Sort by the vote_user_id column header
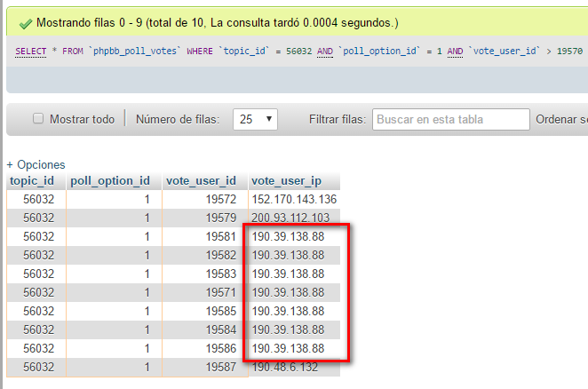Viewport: 588px width, 389px height. (x=201, y=181)
